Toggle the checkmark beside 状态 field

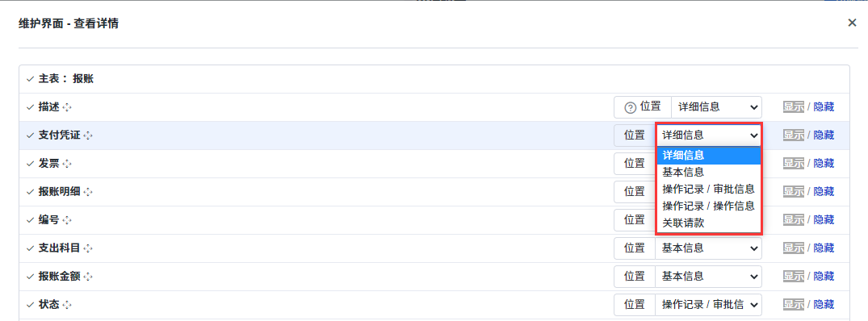[x=30, y=304]
